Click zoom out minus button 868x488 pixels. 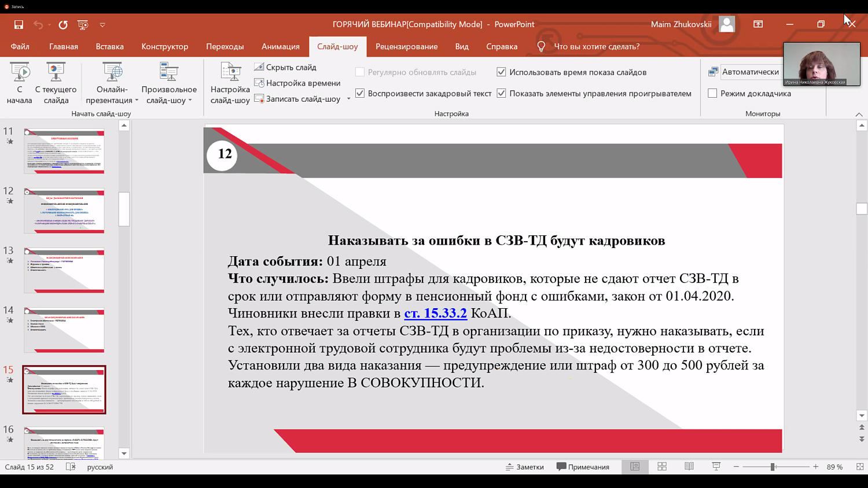click(736, 467)
